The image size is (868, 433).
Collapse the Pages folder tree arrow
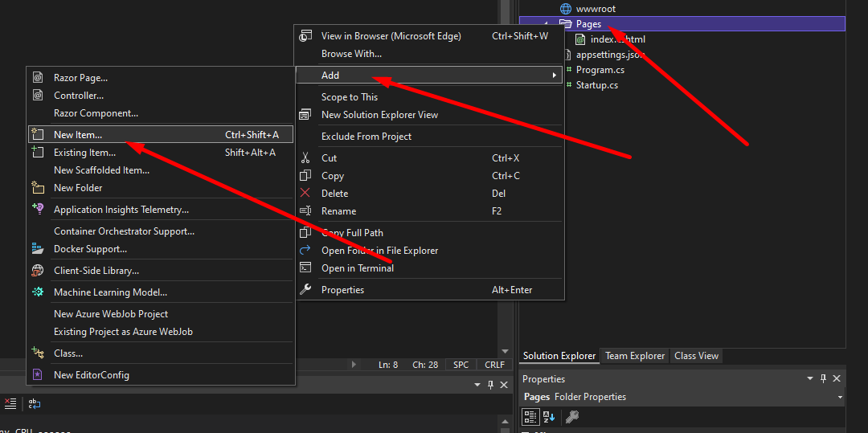pos(547,25)
